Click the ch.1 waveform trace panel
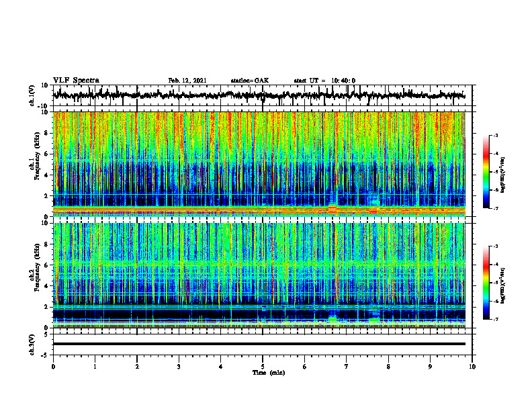This screenshot has height=411, width=532. tap(263, 95)
